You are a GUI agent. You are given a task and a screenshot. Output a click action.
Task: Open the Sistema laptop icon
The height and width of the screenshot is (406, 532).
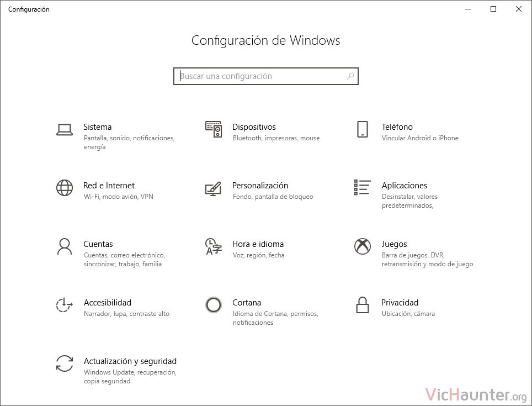(x=64, y=130)
